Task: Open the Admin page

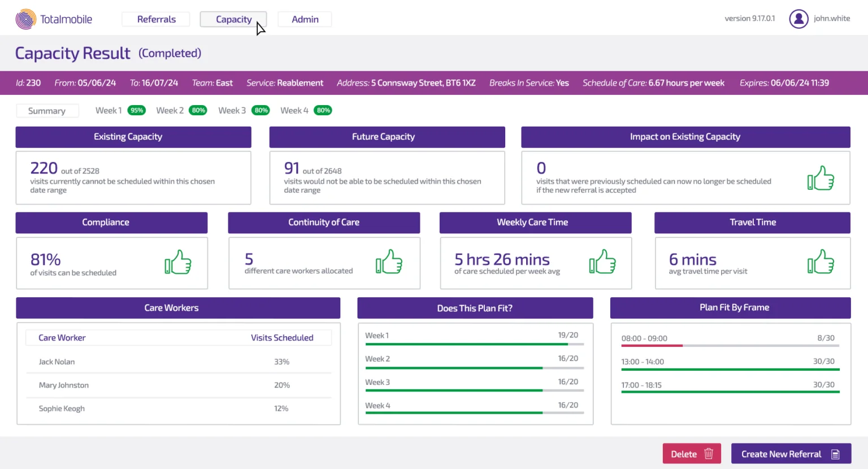Action: pyautogui.click(x=305, y=19)
